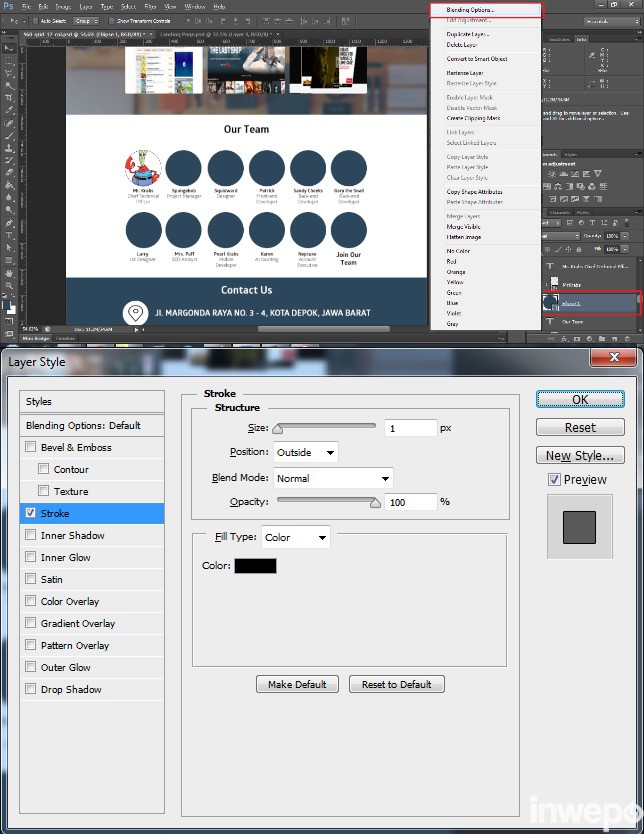The width and height of the screenshot is (644, 834).
Task: Click the new group folder icon
Action: coord(602,338)
